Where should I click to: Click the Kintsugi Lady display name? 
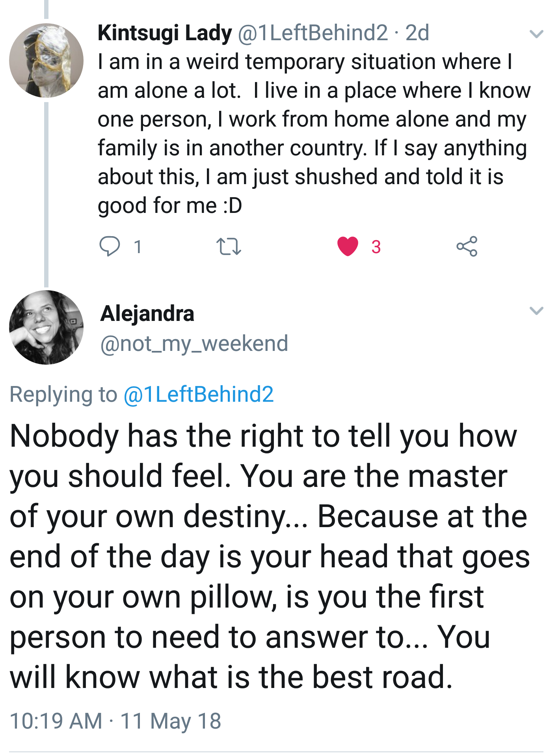pos(165,33)
